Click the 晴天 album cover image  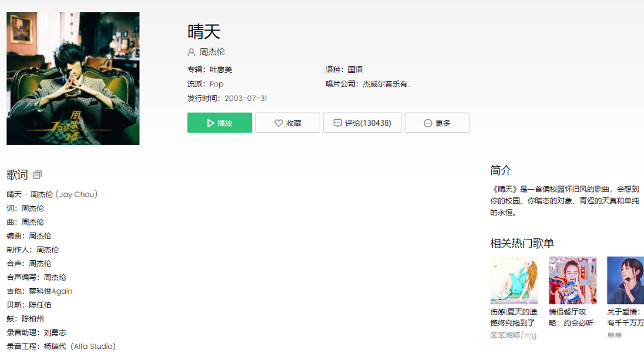point(73,78)
